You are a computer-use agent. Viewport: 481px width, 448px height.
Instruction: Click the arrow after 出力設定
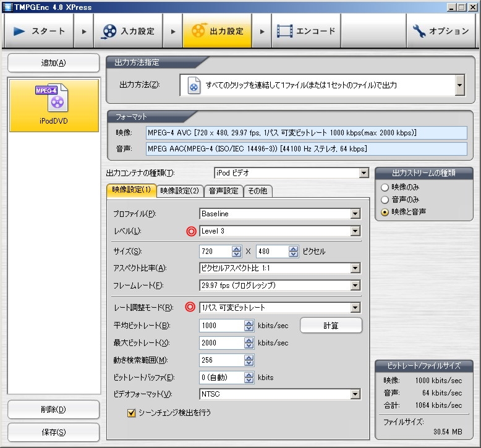click(x=262, y=32)
